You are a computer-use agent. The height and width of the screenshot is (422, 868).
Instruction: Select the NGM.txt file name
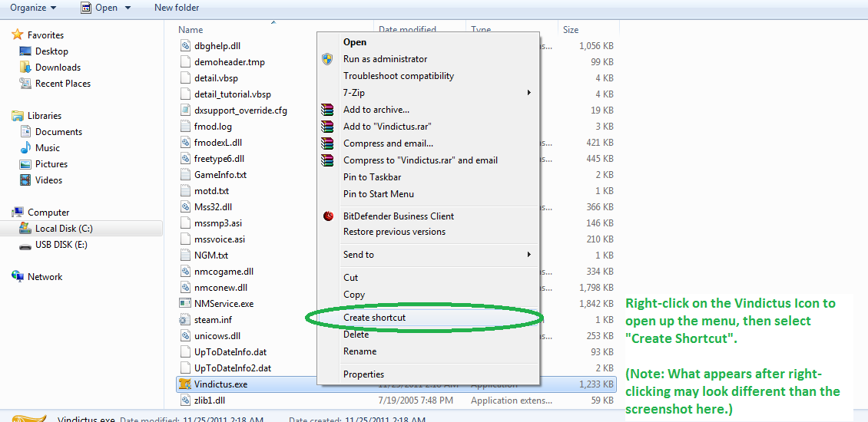211,255
